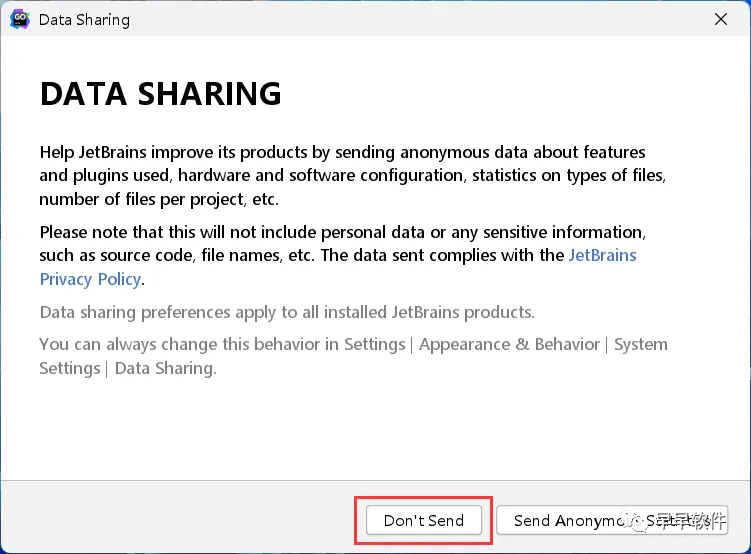Image resolution: width=751 pixels, height=554 pixels.
Task: Click the WeChat watermark logo icon
Action: (x=636, y=520)
